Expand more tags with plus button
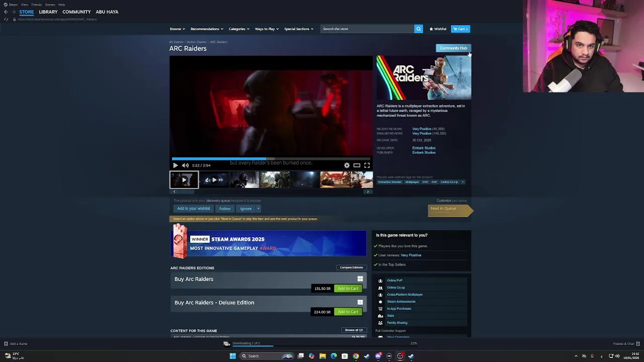Image resolution: width=644 pixels, height=362 pixels. 463,182
